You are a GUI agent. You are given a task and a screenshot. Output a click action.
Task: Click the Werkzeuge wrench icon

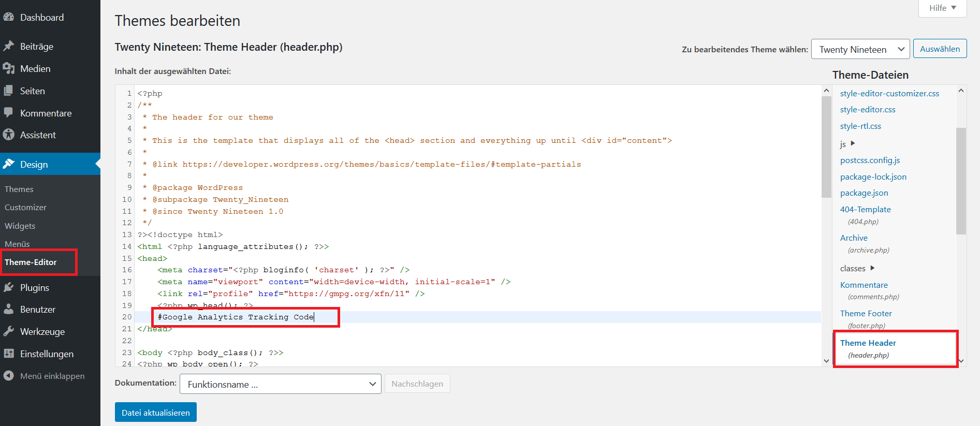pos(9,331)
